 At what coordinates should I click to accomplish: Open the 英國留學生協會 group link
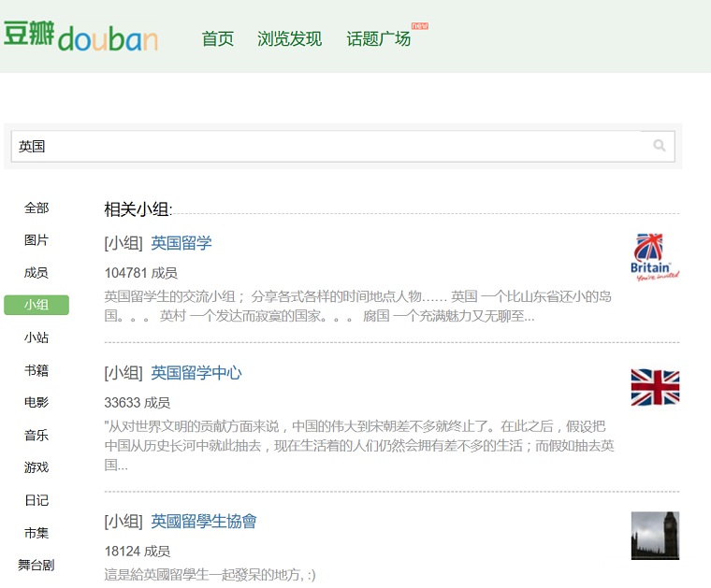point(204,522)
